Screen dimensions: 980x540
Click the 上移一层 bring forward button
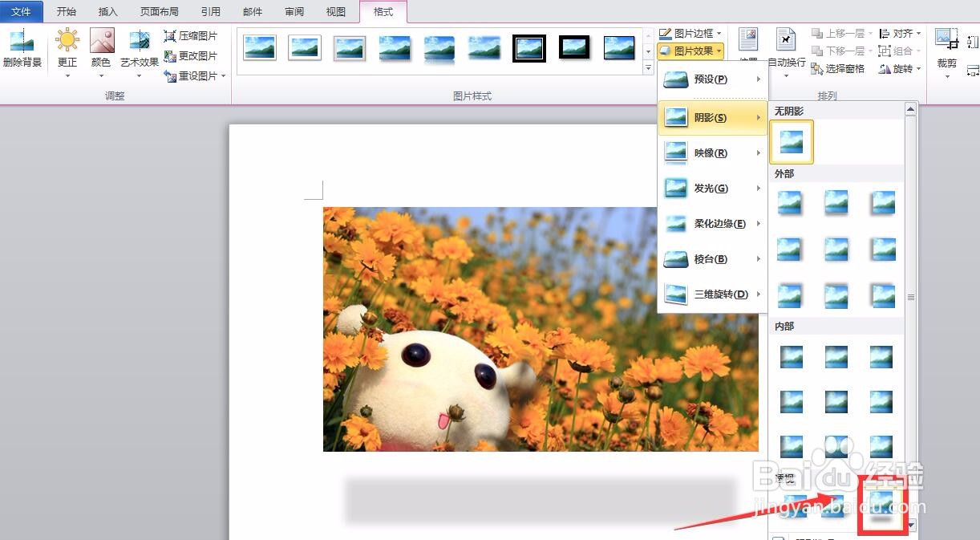click(x=842, y=33)
